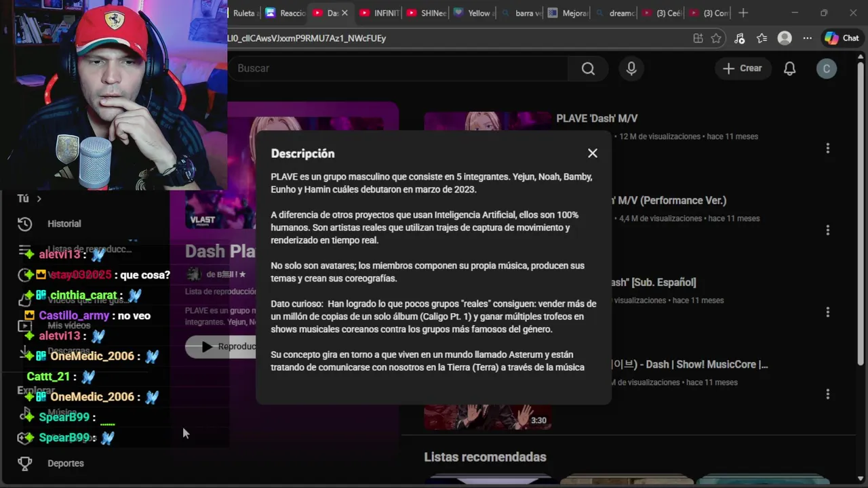Open the M/V (Performance Ver.) video
The height and width of the screenshot is (488, 868).
coord(669,201)
